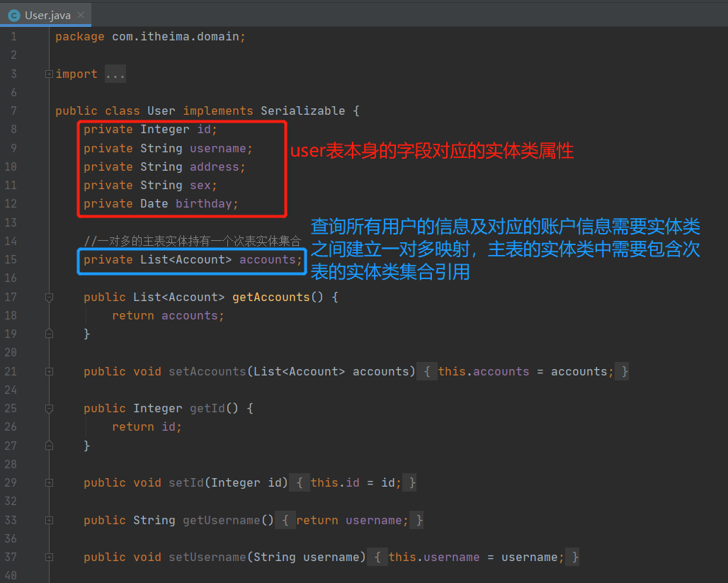
Task: Click fold end marker at line 27
Action: (x=49, y=446)
